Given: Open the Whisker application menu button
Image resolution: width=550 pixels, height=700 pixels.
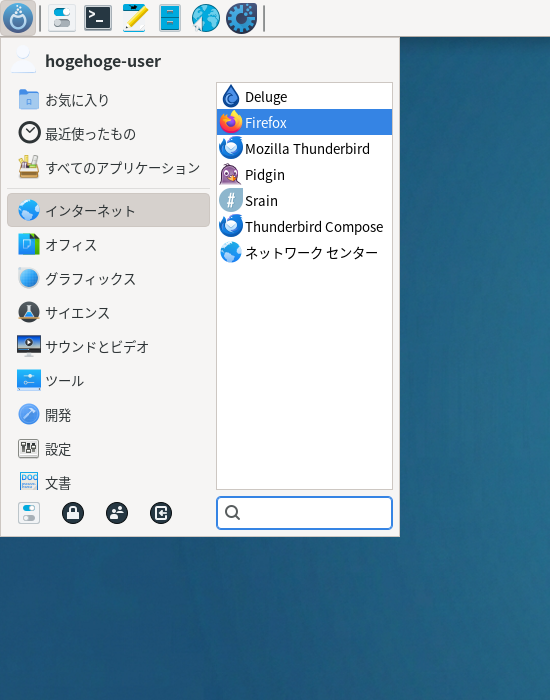Looking at the screenshot, I should click(x=18, y=18).
